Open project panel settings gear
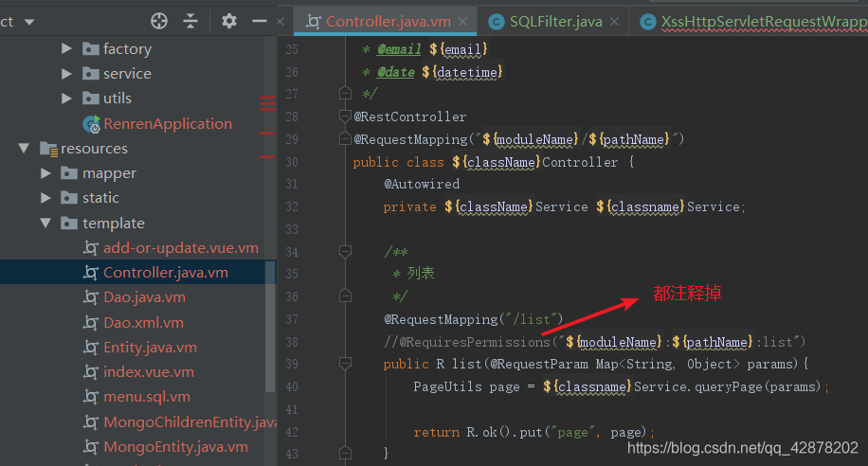Screen dimensions: 868x466 click(229, 21)
